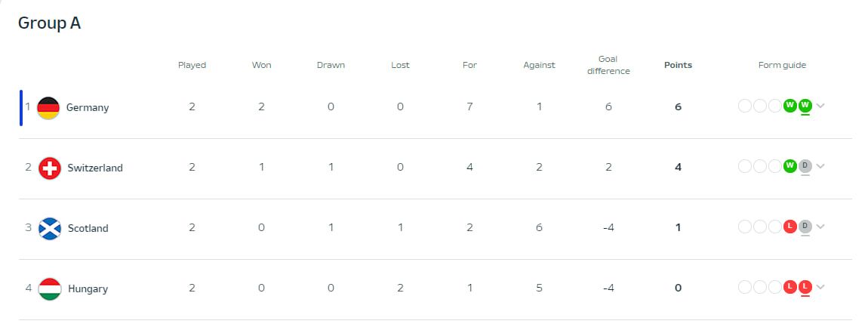Viewport: 868px width, 327px height.
Task: Click Hungary's most recent loss badge
Action: [x=805, y=287]
